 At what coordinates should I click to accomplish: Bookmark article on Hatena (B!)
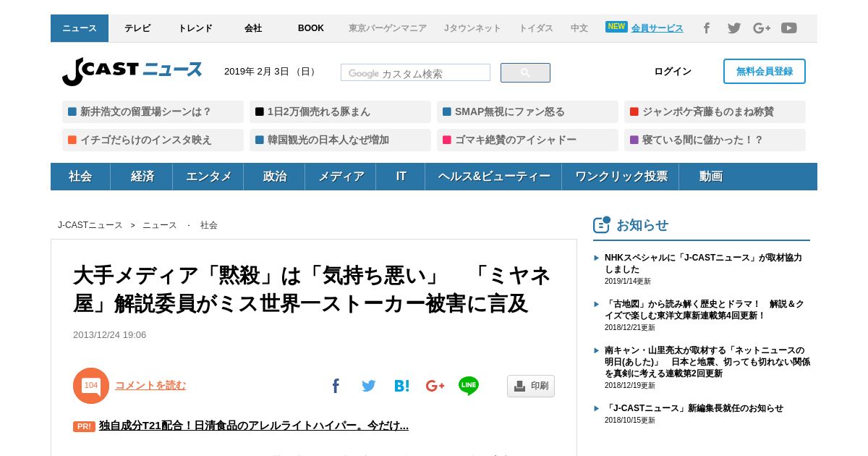click(x=402, y=386)
